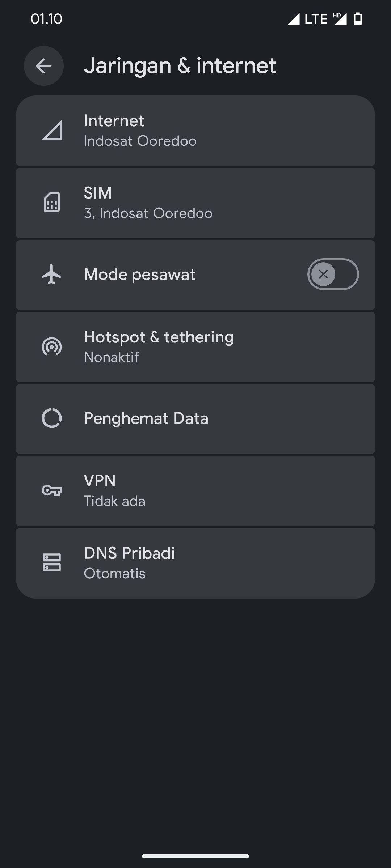The height and width of the screenshot is (868, 391).
Task: Tap the Penghemat Data circle icon
Action: pyautogui.click(x=52, y=418)
